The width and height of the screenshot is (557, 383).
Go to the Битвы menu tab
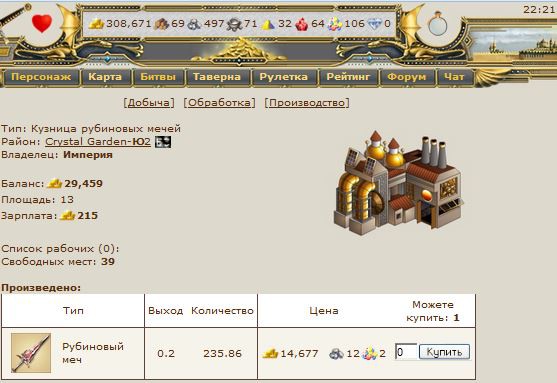[158, 77]
